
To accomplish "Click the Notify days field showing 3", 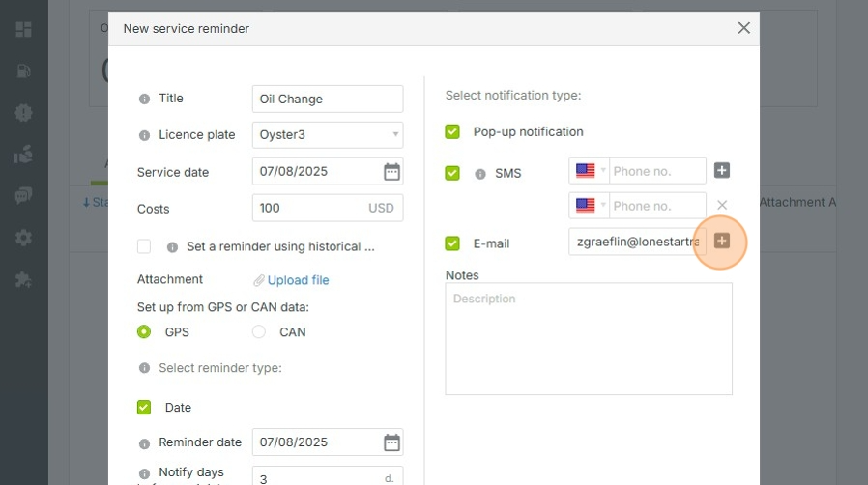I will [x=328, y=476].
